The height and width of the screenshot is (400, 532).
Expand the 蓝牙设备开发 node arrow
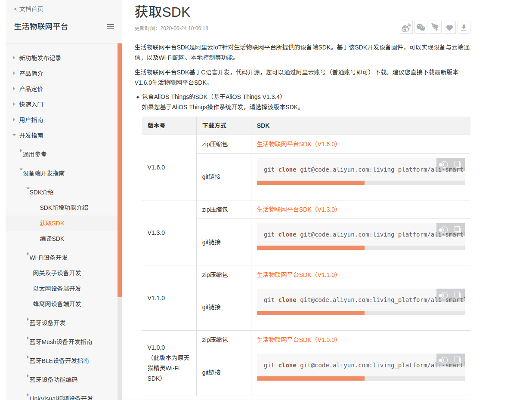tap(28, 319)
